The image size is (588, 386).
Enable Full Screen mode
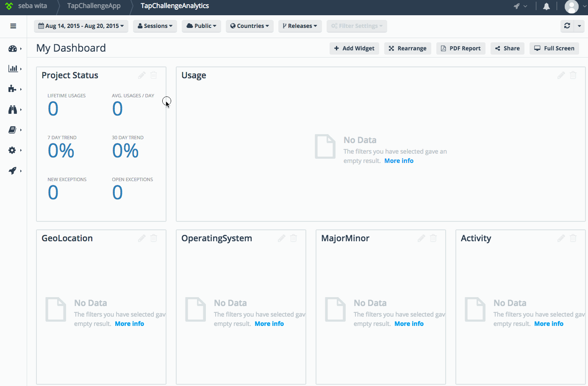[554, 48]
